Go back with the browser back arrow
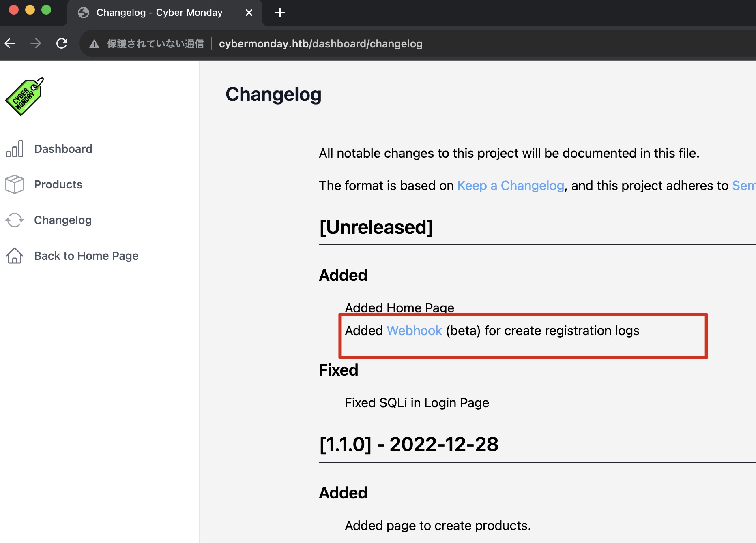Viewport: 756px width, 543px height. [10, 43]
